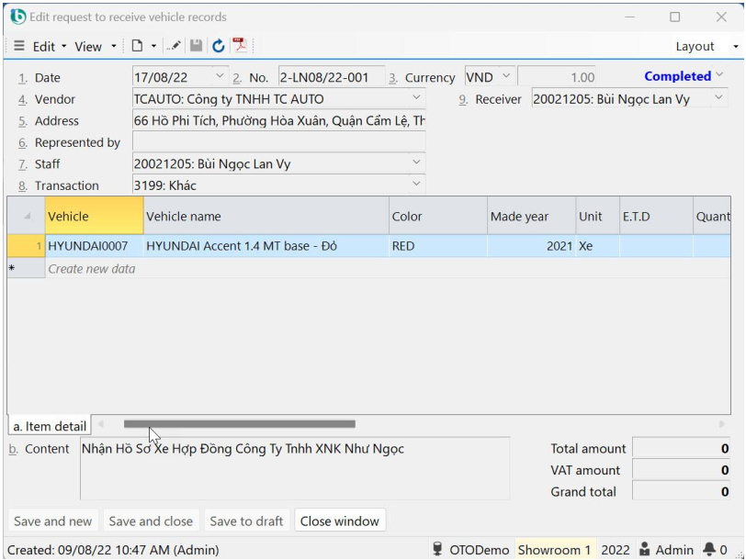The image size is (746, 560).
Task: Click the Close window button
Action: (x=339, y=521)
